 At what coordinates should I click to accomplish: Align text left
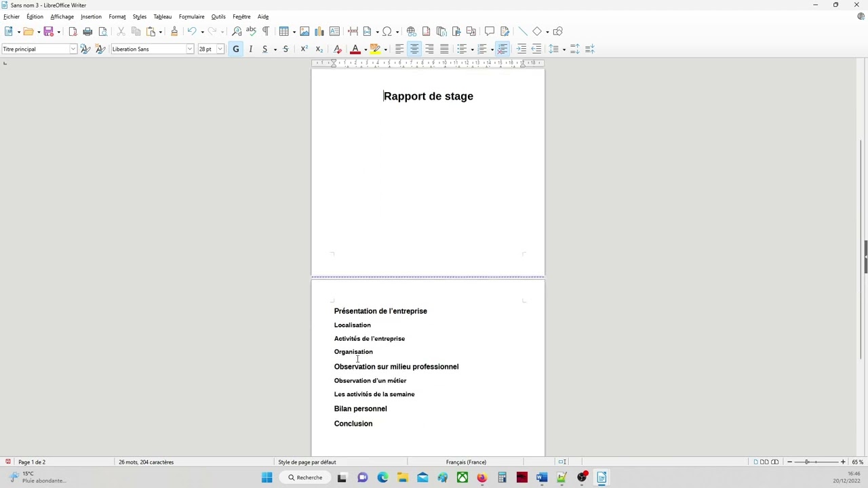[399, 49]
